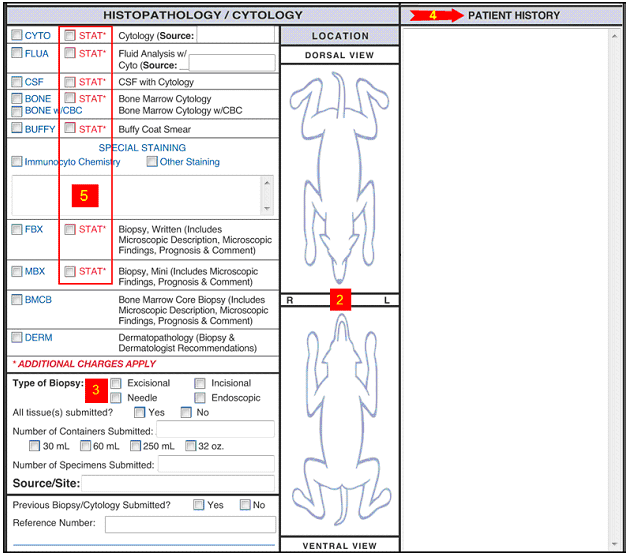Click the special staining box scroll up arrow
Image resolution: width=629 pixels, height=557 pixels.
[x=267, y=183]
